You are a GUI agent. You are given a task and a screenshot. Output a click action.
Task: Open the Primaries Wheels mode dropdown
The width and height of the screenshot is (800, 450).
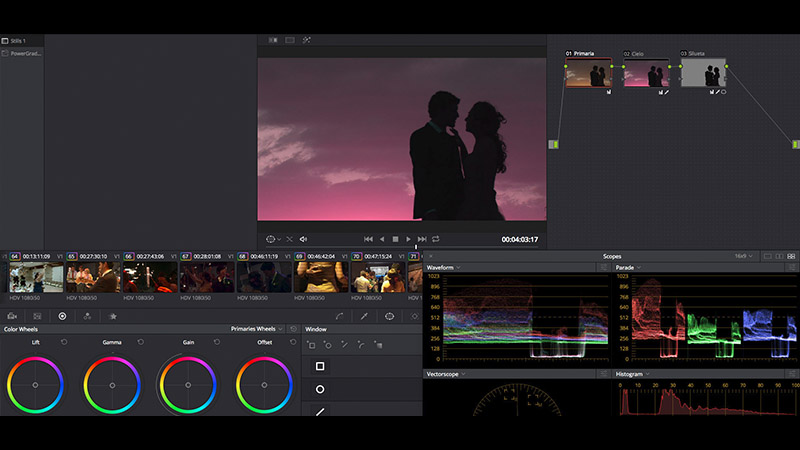click(257, 328)
